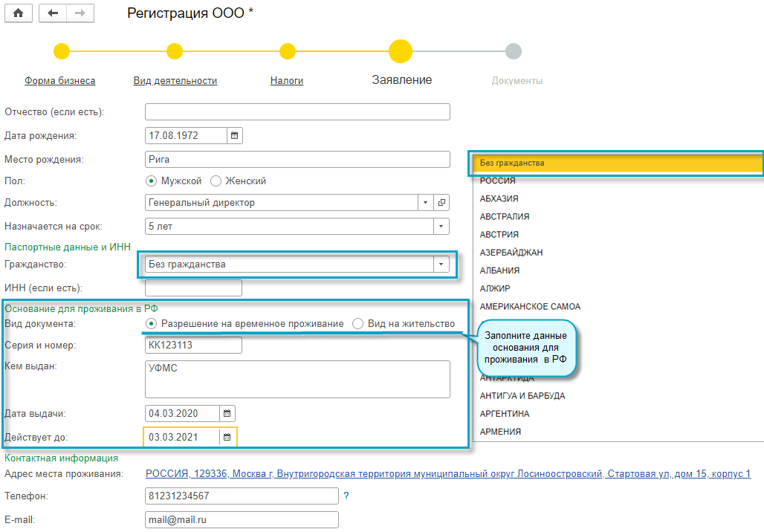Screen dimensions: 764x532
Task: Open calendar for issue date field
Action: (x=227, y=413)
